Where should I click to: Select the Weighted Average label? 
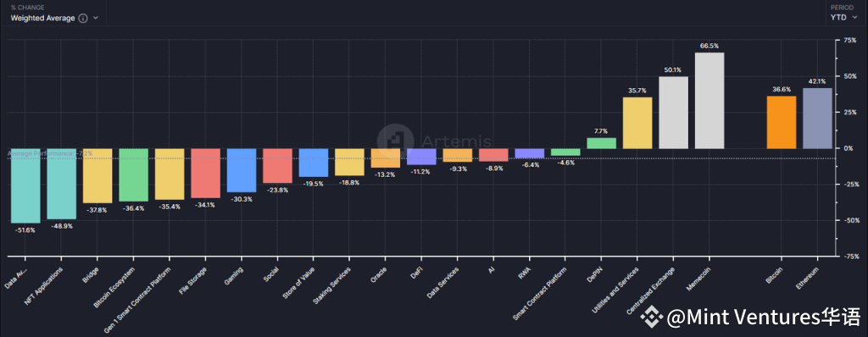pos(42,18)
